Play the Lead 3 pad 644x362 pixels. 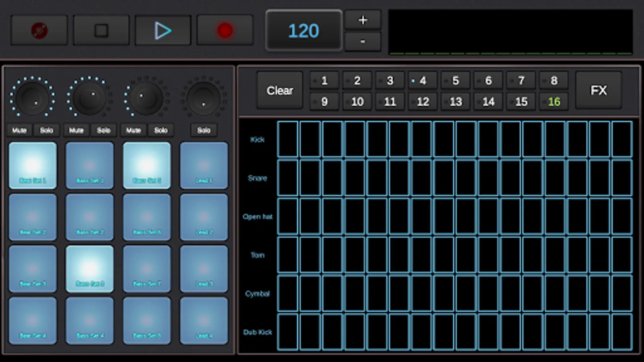point(204,269)
